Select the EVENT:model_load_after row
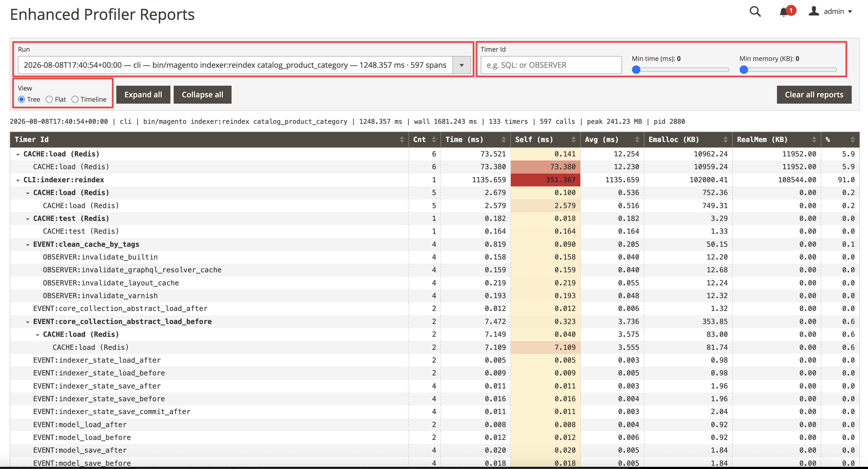This screenshot has width=868, height=469. pyautogui.click(x=435, y=424)
